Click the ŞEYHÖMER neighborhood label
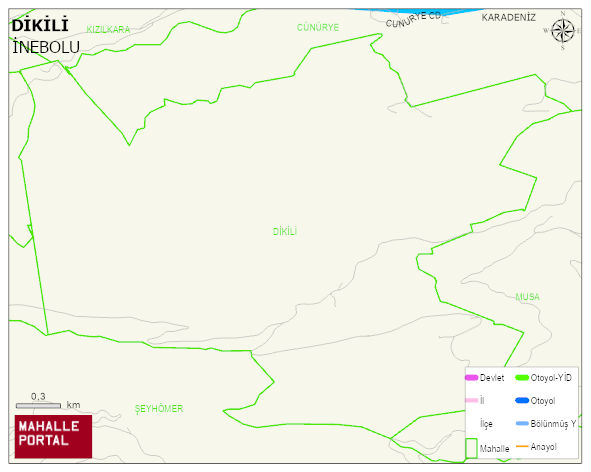Screen dimensions: 591x472 159,409
